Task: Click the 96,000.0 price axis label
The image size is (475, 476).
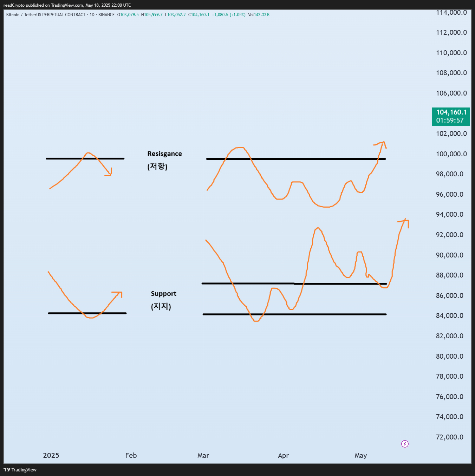Action: (x=450, y=194)
